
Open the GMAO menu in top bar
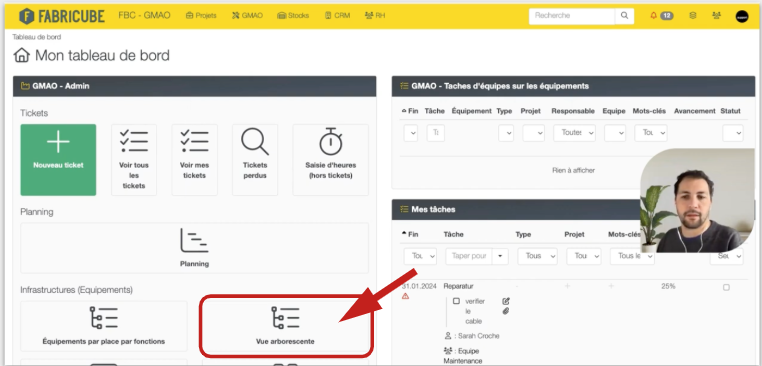click(x=247, y=16)
